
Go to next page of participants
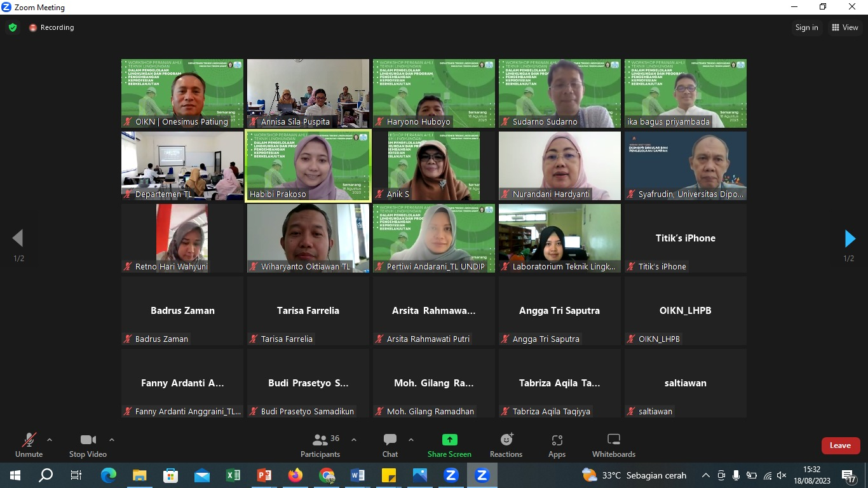click(850, 239)
